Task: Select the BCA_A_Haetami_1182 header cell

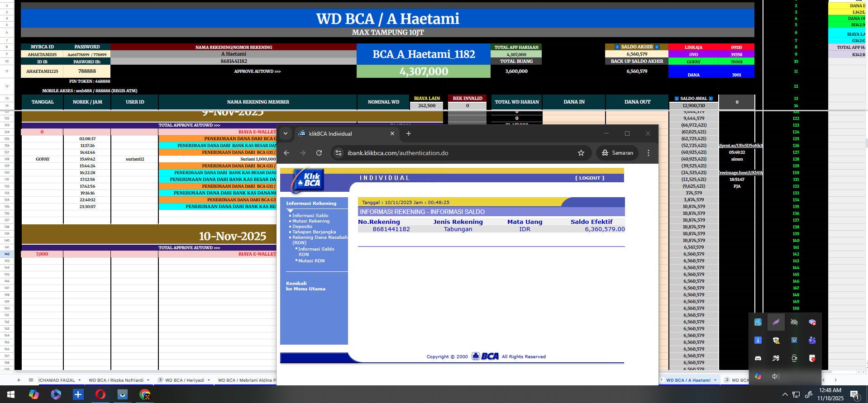Action: point(424,54)
